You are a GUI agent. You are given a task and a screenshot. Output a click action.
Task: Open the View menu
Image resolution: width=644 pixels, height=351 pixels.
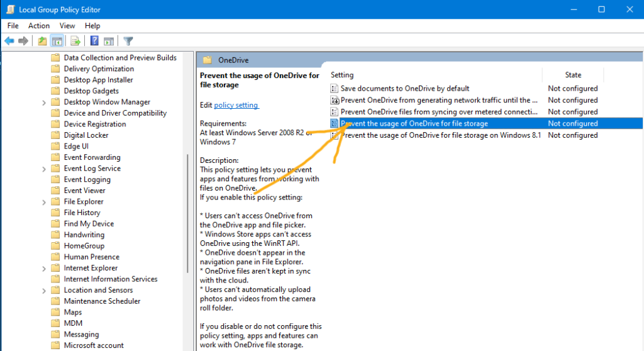pyautogui.click(x=67, y=26)
